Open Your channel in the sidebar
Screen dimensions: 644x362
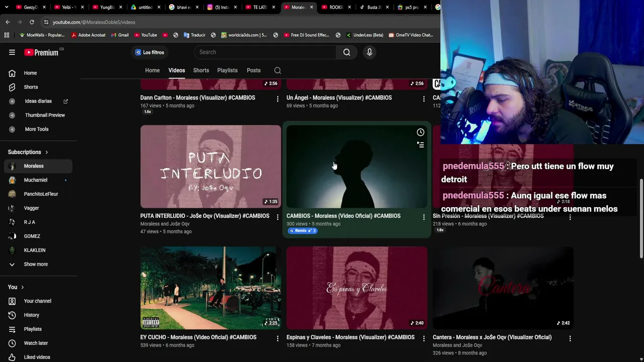click(x=38, y=301)
